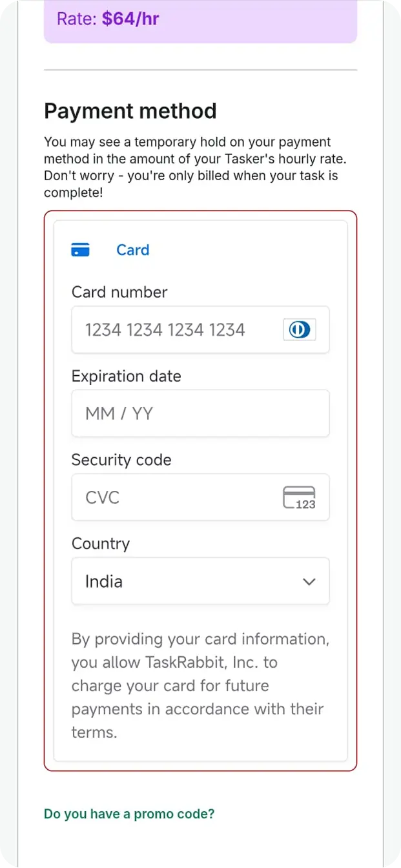Focus the MM / YY expiration field
Screen dimensions: 401x868
[200, 413]
